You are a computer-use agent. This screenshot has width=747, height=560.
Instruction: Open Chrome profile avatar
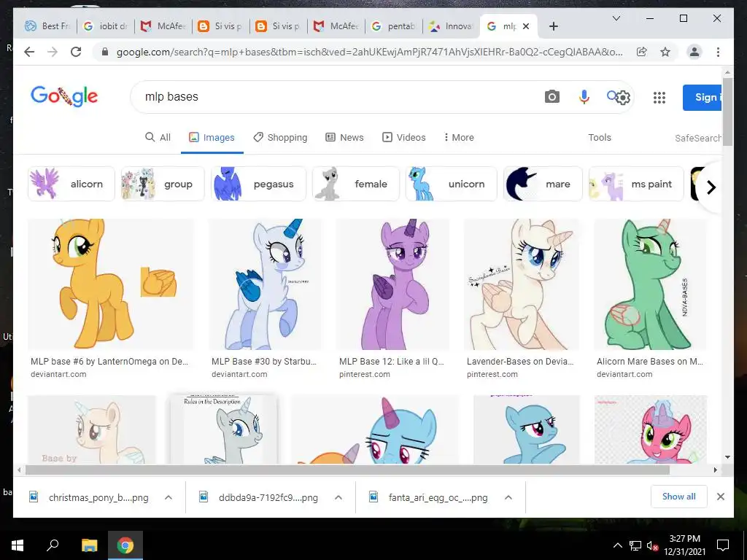click(694, 52)
